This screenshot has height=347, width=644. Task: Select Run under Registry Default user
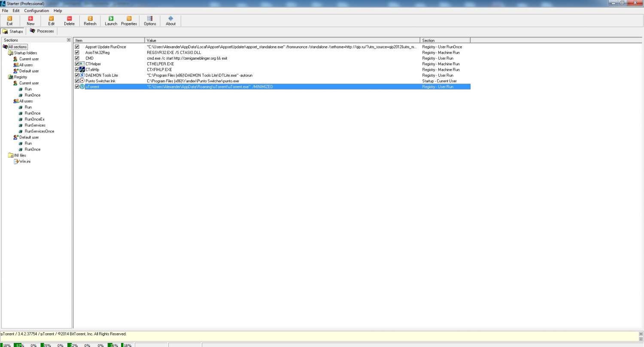coord(28,143)
